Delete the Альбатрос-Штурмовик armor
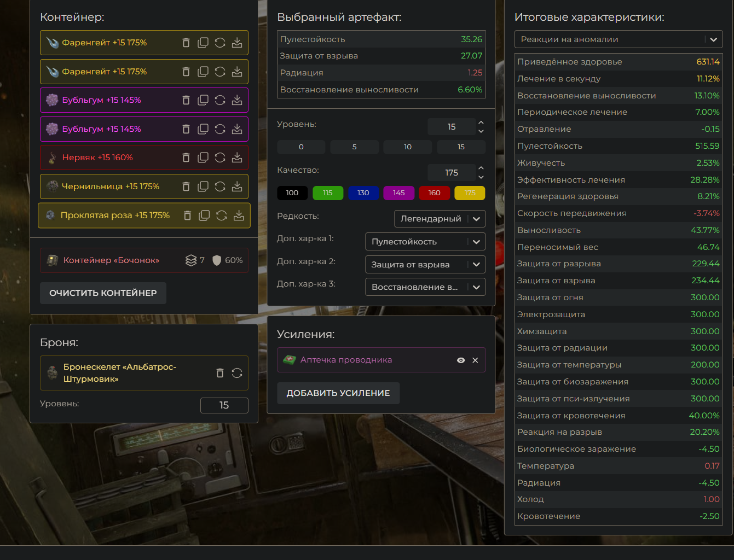Image resolution: width=734 pixels, height=560 pixels. (220, 373)
